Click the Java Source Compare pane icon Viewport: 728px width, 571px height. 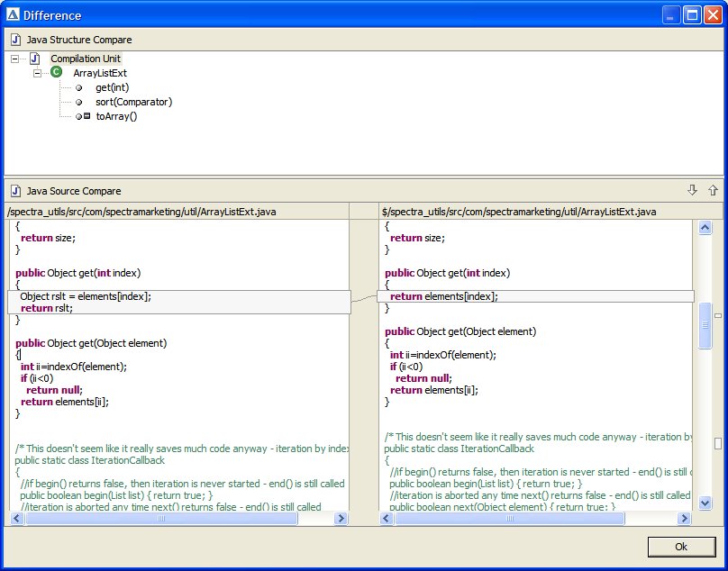(16, 191)
